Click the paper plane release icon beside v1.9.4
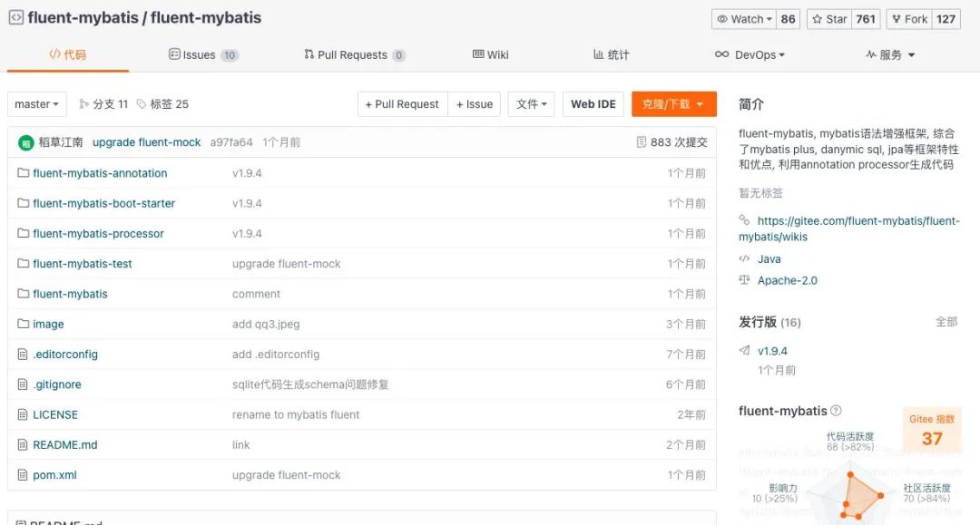Image resolution: width=980 pixels, height=525 pixels. tap(744, 350)
